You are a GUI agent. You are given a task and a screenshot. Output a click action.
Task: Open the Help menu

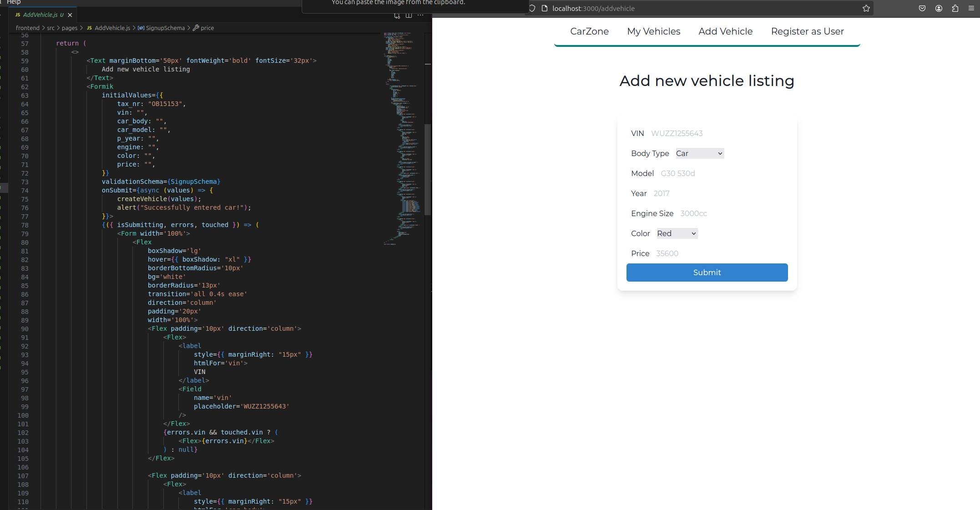tap(14, 2)
